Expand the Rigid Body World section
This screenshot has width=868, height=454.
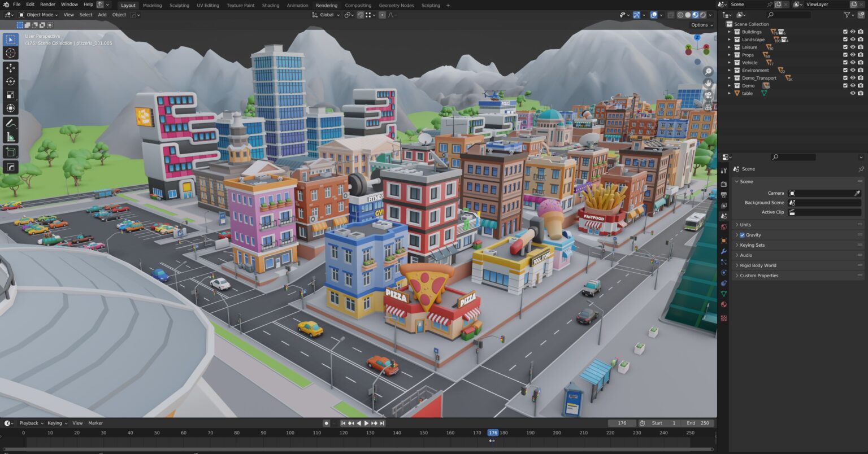pyautogui.click(x=758, y=265)
